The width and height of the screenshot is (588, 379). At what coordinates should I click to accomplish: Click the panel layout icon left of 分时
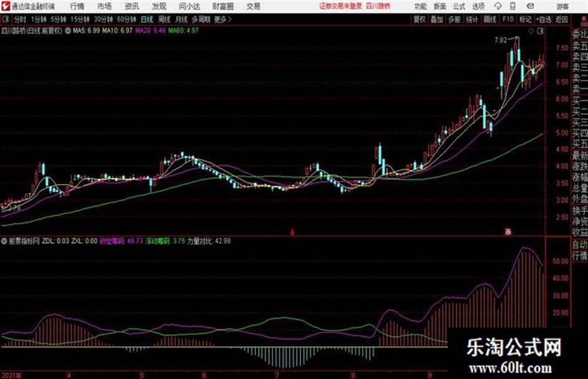[6, 19]
